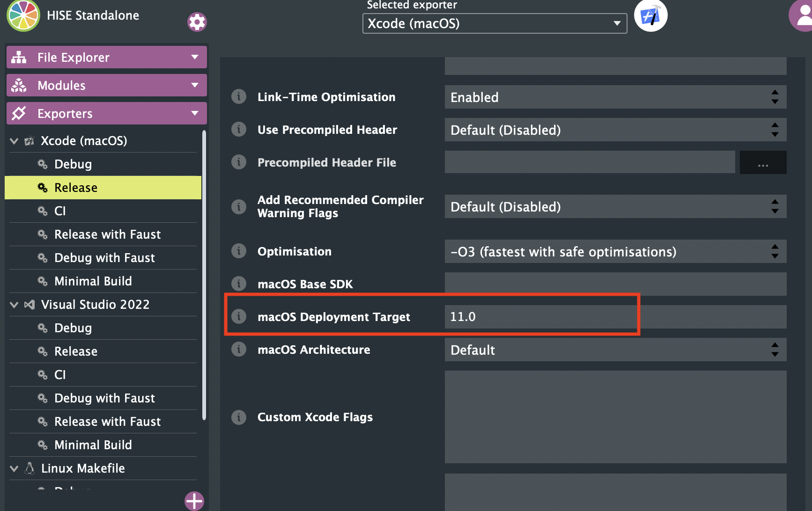Open Link-Time Optimisation dropdown
The height and width of the screenshot is (511, 812).
pos(615,97)
